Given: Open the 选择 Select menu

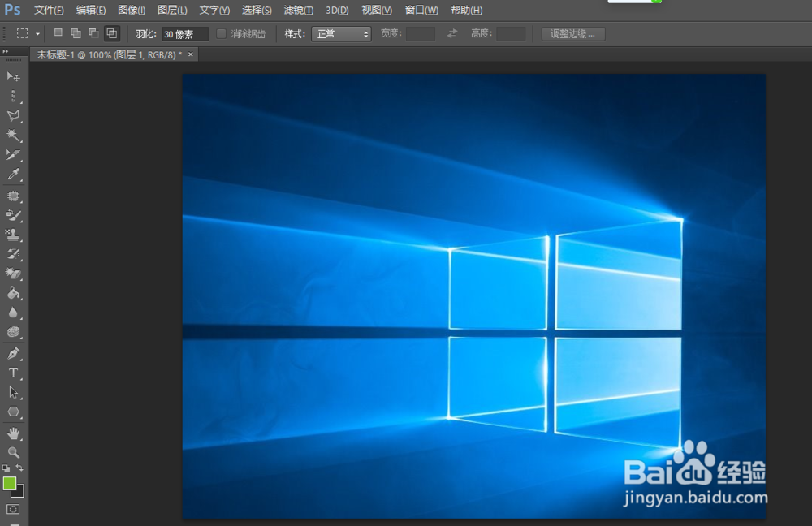Looking at the screenshot, I should 257,10.
